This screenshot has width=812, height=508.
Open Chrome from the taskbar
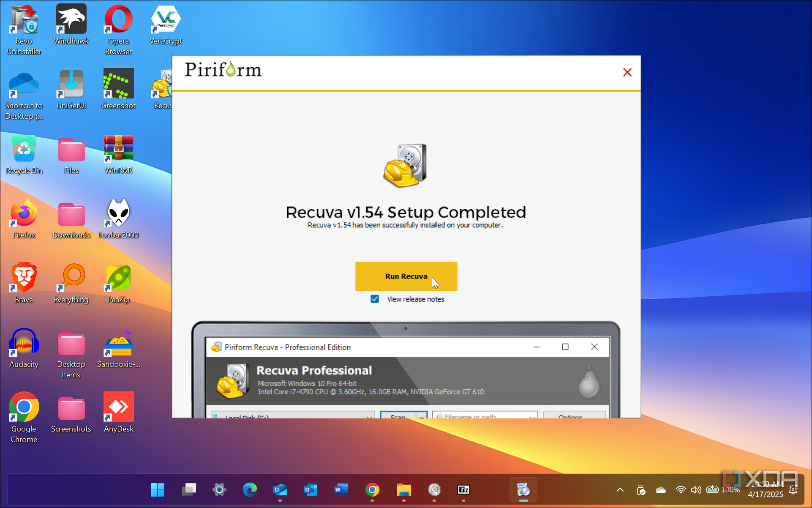tap(372, 490)
